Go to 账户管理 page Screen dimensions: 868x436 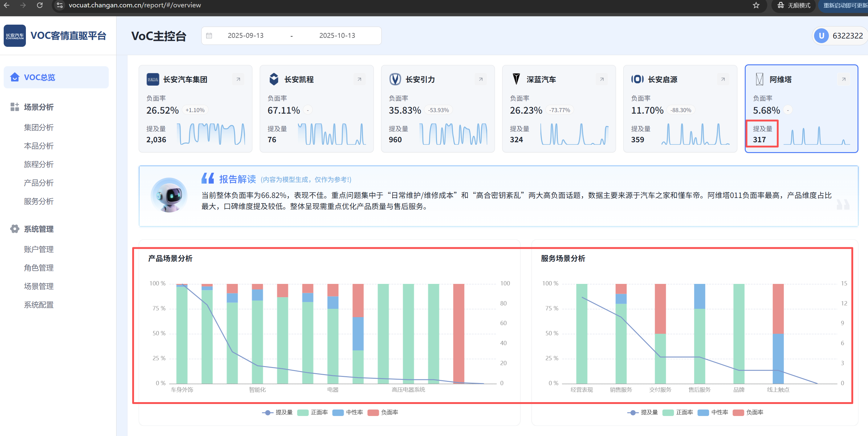[x=39, y=249]
